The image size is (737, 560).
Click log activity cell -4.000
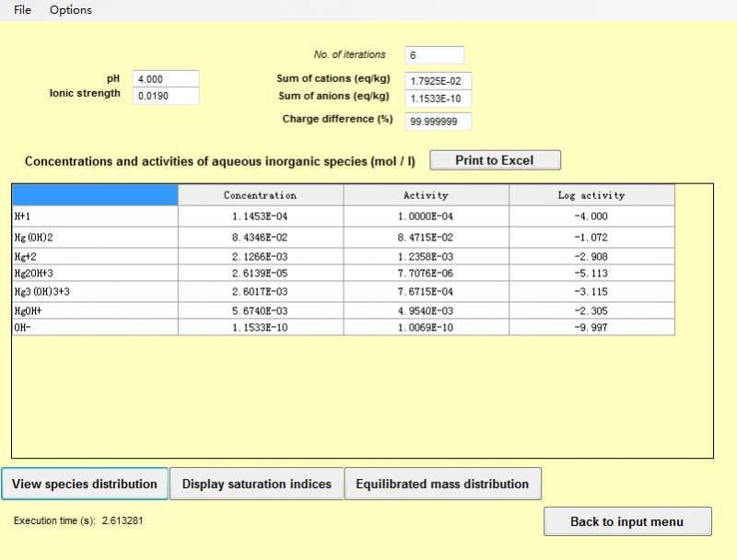tap(591, 216)
